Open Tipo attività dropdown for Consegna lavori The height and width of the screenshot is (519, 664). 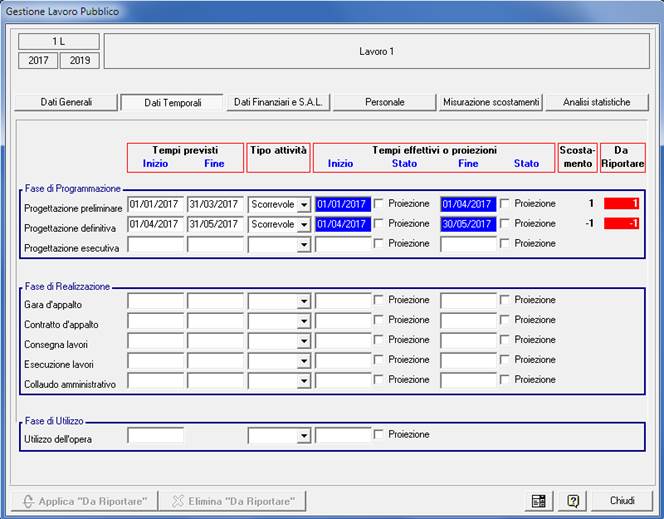[303, 341]
